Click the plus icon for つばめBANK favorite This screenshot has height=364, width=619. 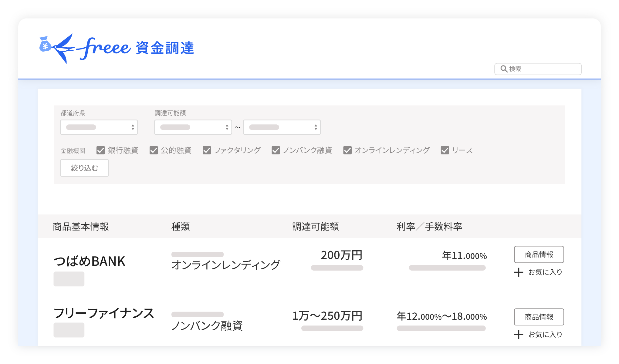[519, 272]
